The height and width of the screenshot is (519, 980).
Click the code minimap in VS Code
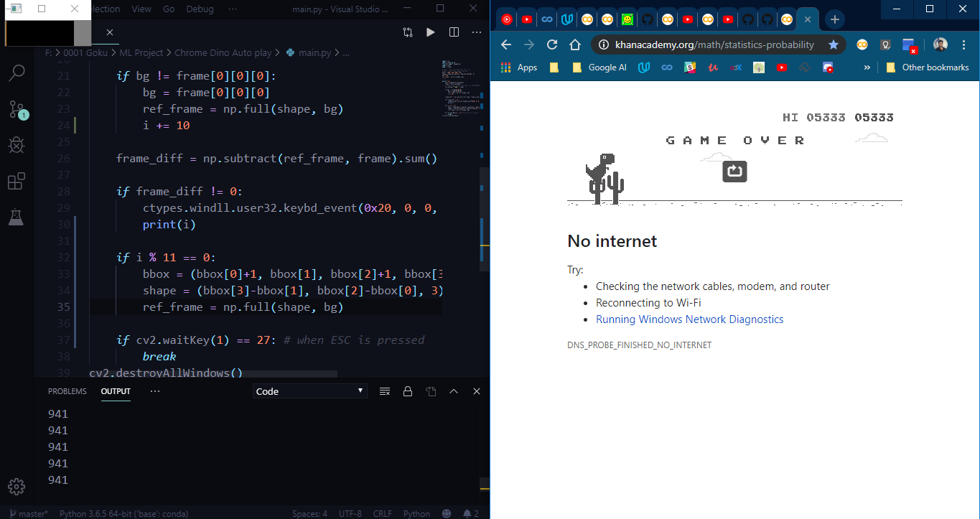click(x=459, y=90)
